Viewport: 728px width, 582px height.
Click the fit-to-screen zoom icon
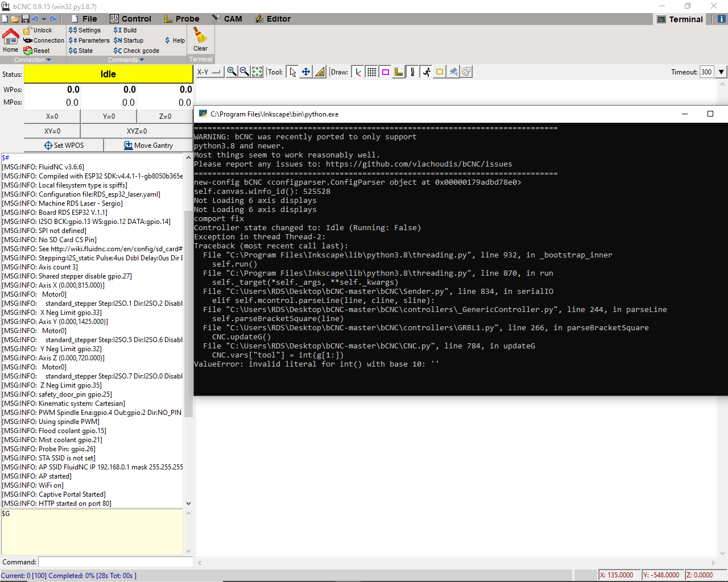pos(257,72)
